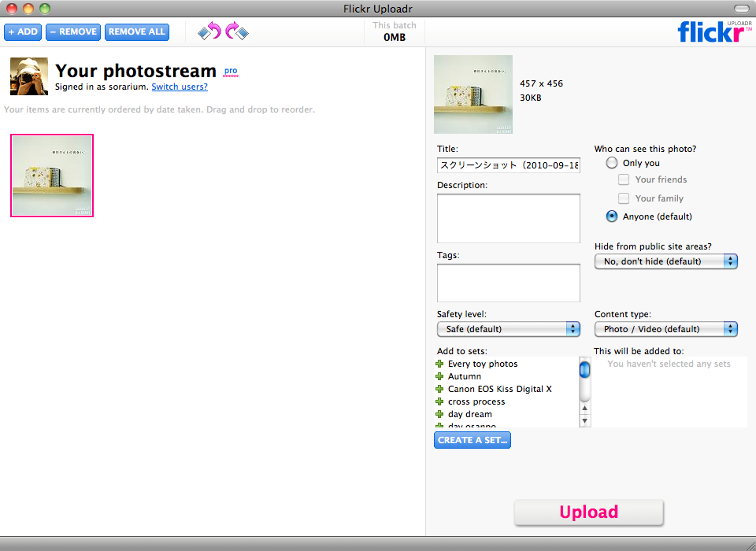756x551 pixels.
Task: Select the photo thumbnail in photostream
Action: [52, 176]
